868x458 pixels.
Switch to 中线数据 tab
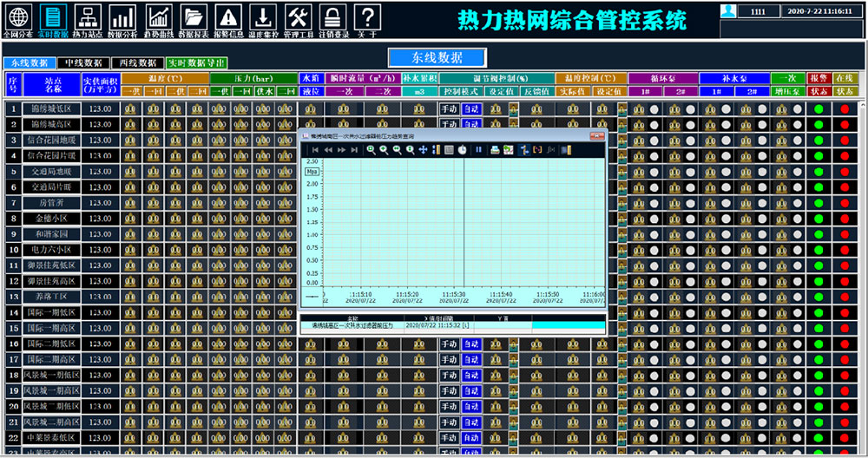click(x=83, y=63)
